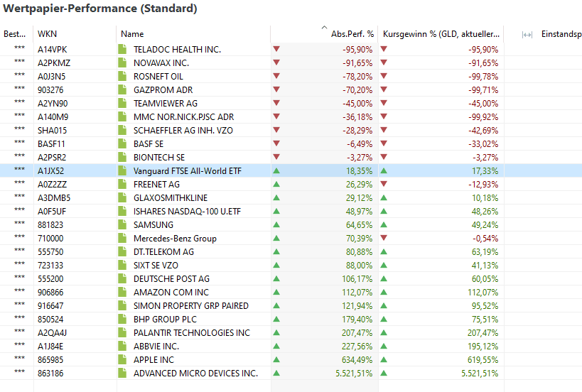Click the Wertpapier-Performance (Standard) title

tap(100, 9)
